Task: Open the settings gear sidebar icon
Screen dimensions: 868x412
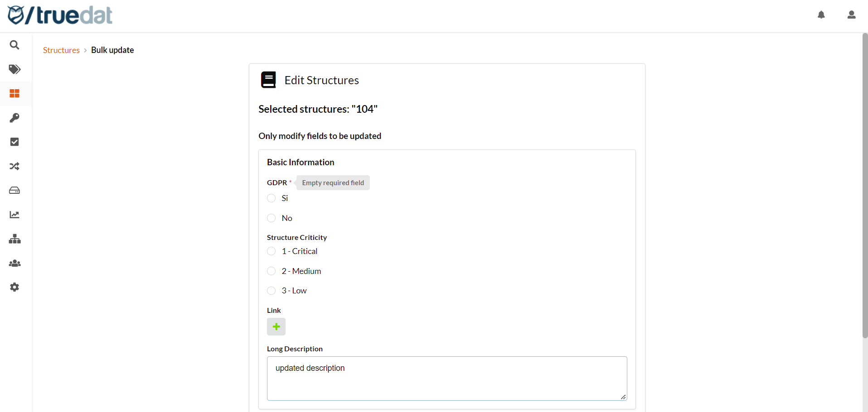Action: [x=15, y=287]
